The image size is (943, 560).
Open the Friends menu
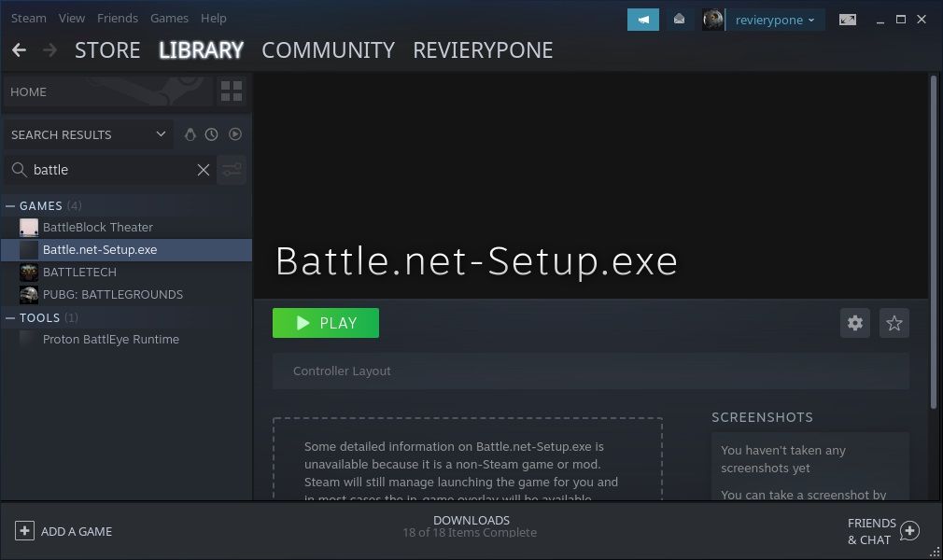pyautogui.click(x=118, y=18)
